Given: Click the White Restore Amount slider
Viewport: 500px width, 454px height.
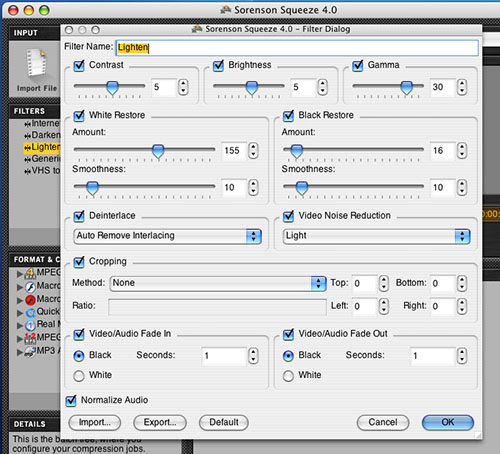Looking at the screenshot, I should click(x=158, y=151).
